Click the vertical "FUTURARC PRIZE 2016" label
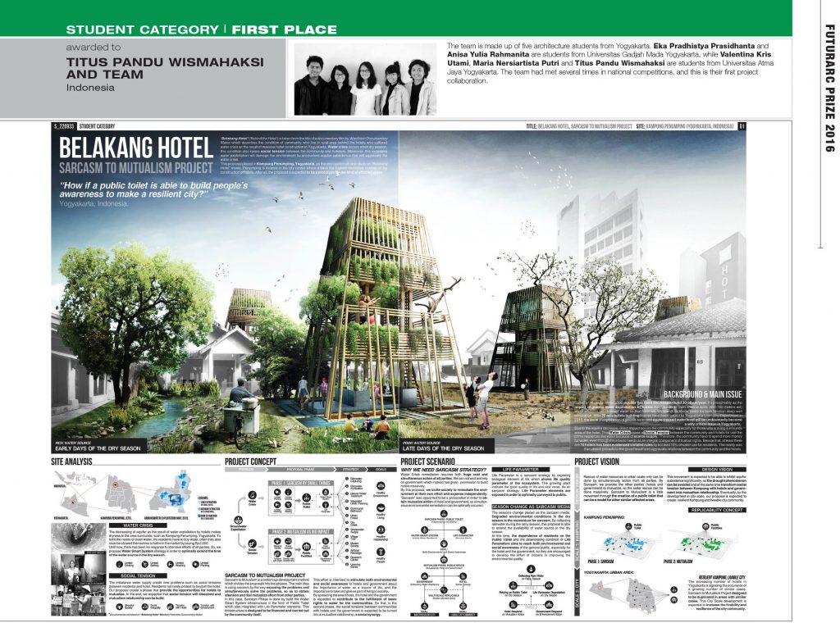 pyautogui.click(x=829, y=88)
